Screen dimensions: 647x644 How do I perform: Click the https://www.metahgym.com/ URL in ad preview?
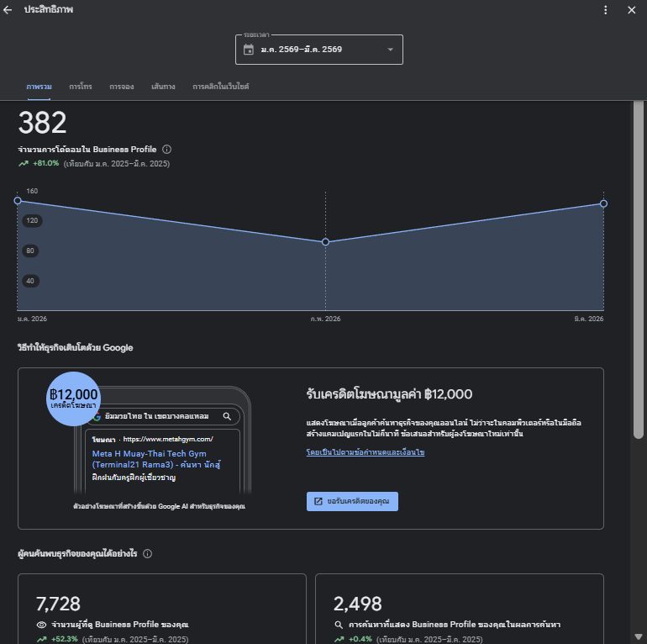168,439
